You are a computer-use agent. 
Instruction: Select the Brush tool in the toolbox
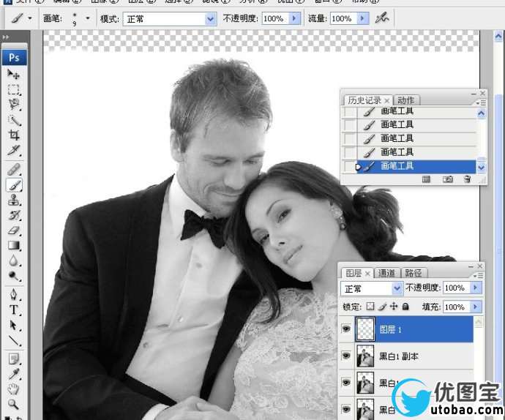point(13,185)
